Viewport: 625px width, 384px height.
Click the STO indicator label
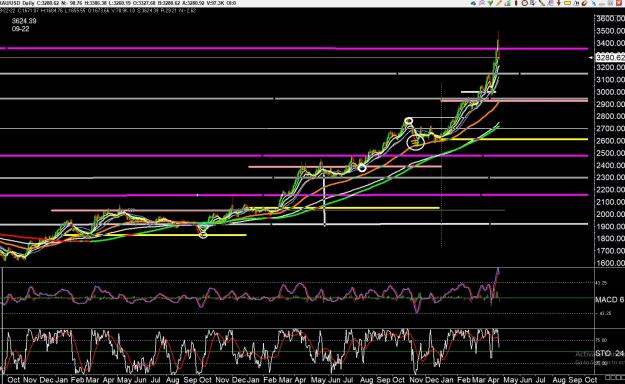(x=610, y=353)
